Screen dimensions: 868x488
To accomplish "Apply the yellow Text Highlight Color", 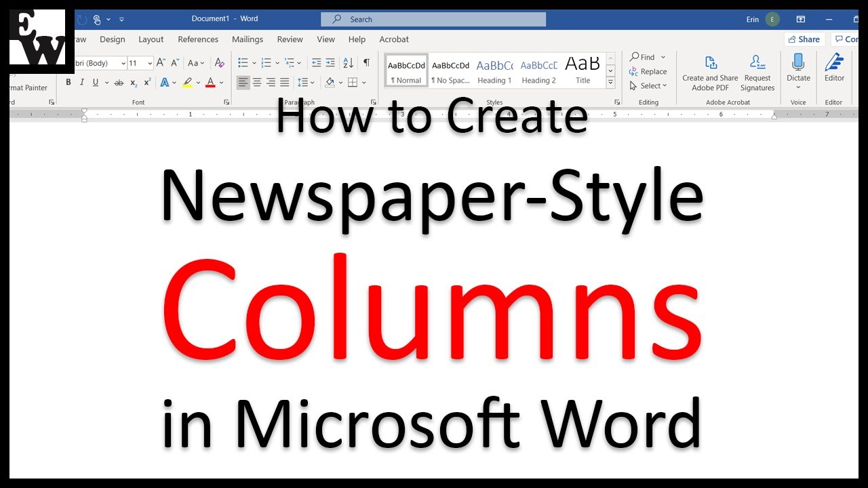I will (187, 83).
